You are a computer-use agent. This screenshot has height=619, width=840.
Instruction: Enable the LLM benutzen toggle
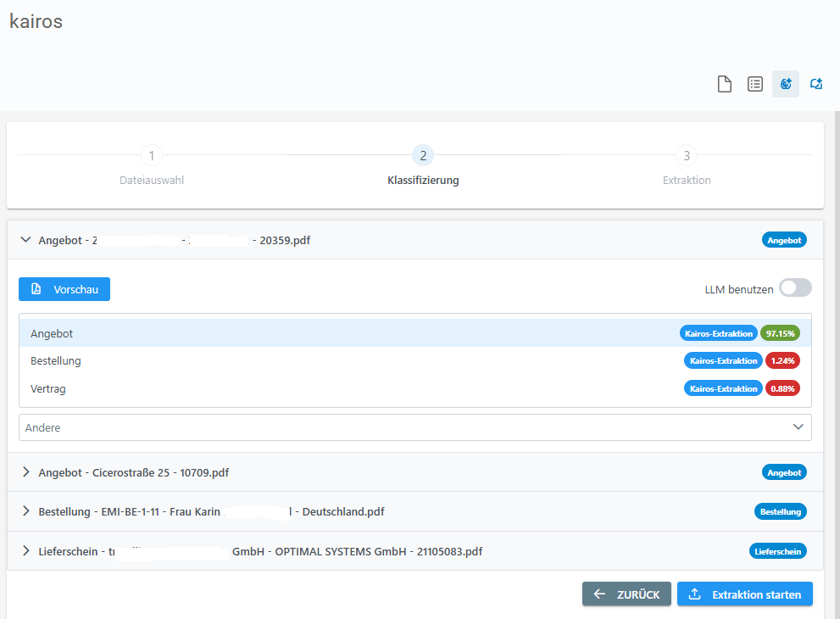[795, 288]
